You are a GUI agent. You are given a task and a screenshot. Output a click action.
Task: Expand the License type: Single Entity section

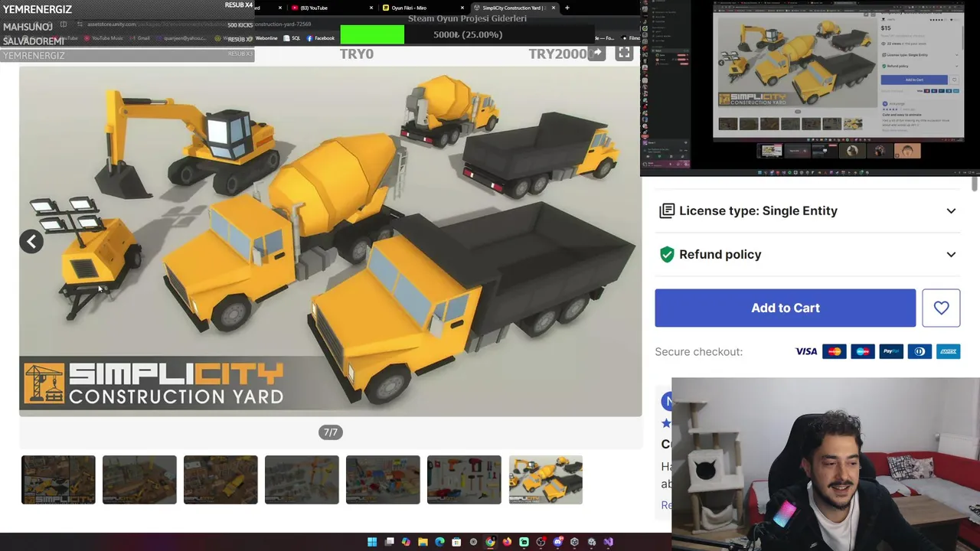pyautogui.click(x=808, y=210)
